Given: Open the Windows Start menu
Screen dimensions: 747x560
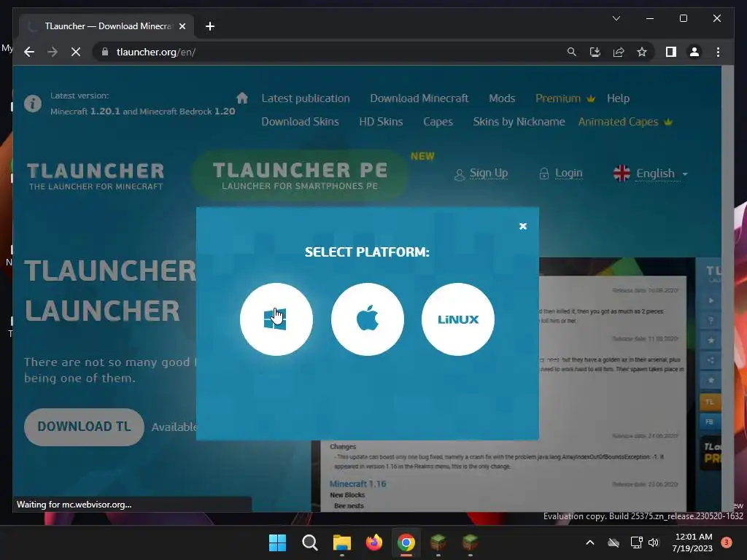Looking at the screenshot, I should coord(277,542).
